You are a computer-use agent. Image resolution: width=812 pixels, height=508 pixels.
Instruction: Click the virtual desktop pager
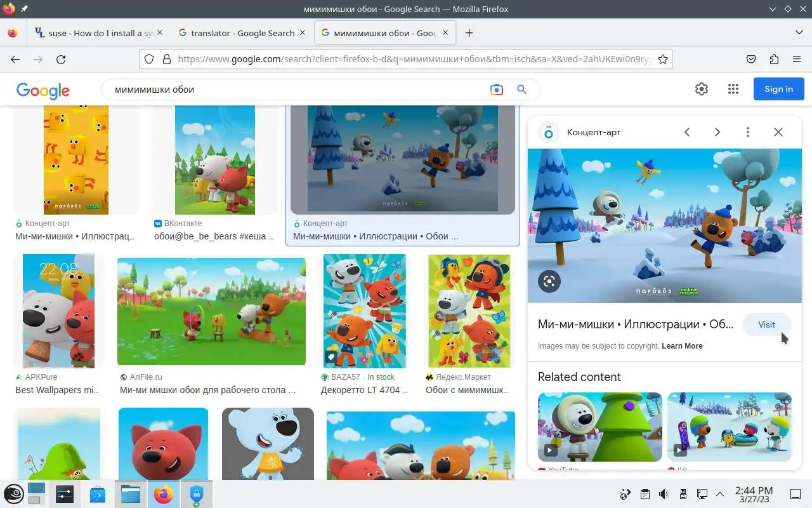(x=36, y=494)
